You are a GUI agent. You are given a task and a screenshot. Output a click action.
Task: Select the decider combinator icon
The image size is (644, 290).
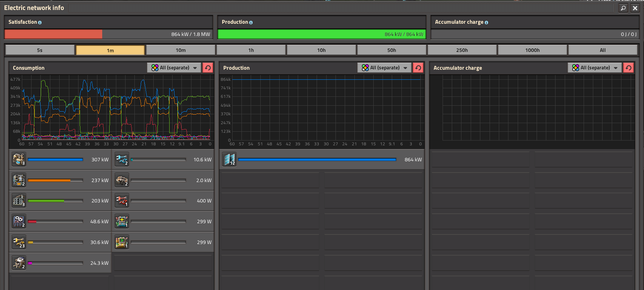coord(121,242)
